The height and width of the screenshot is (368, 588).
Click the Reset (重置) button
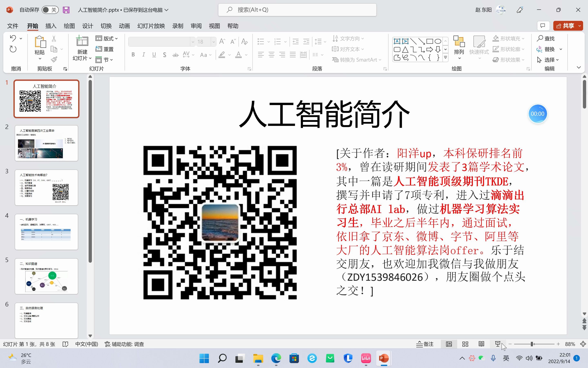coord(105,49)
